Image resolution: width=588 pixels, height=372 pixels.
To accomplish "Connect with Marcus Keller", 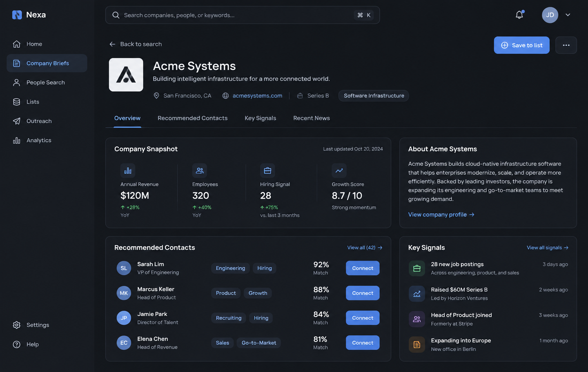I will click(363, 293).
